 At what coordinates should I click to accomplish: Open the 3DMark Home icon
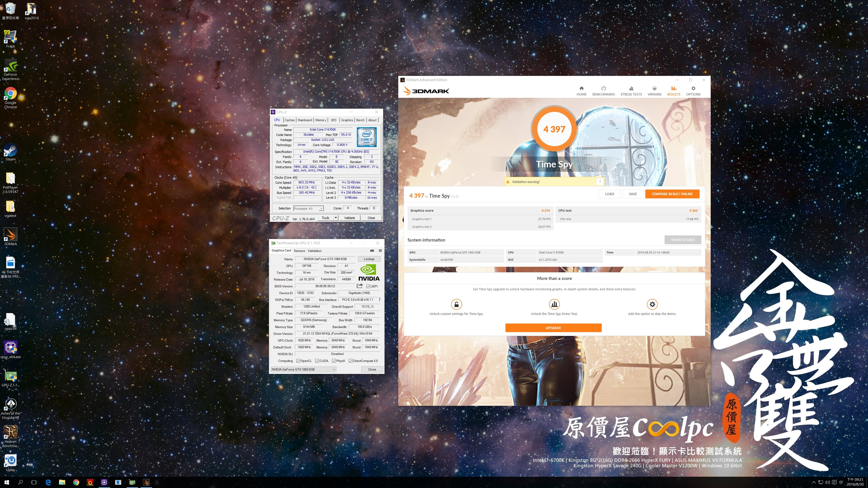click(581, 89)
